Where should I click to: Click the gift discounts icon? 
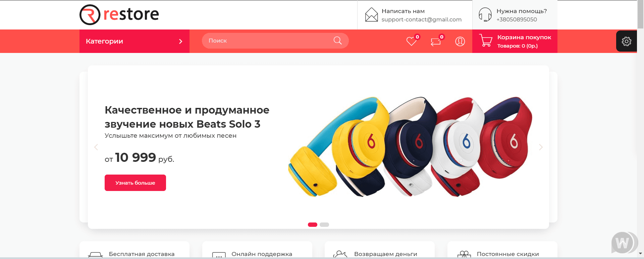tap(464, 254)
